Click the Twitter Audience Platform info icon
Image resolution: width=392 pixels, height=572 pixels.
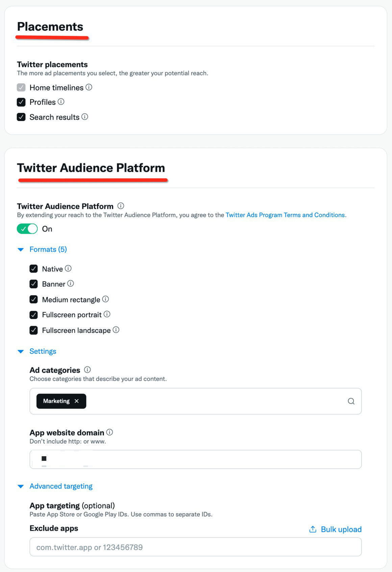click(121, 206)
